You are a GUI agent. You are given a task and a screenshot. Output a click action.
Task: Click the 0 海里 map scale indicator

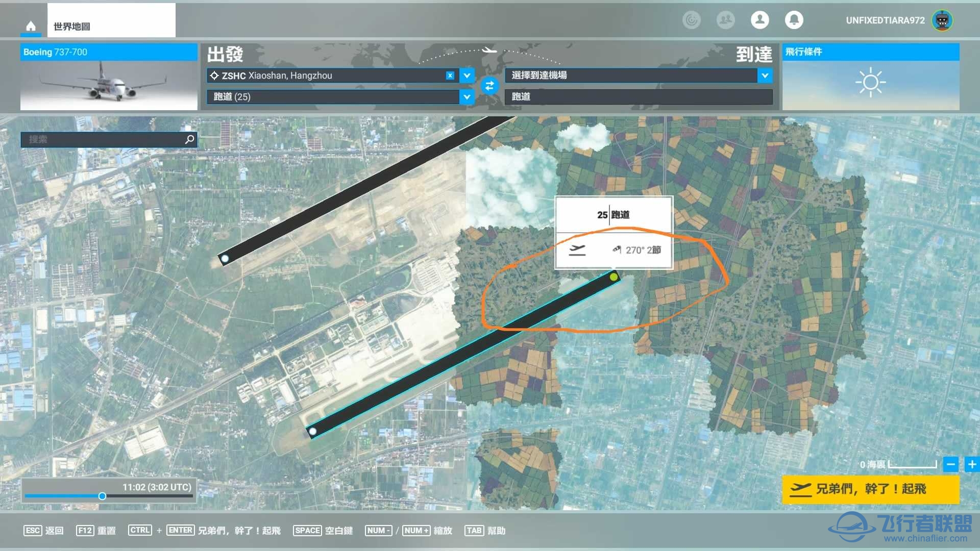[898, 464]
